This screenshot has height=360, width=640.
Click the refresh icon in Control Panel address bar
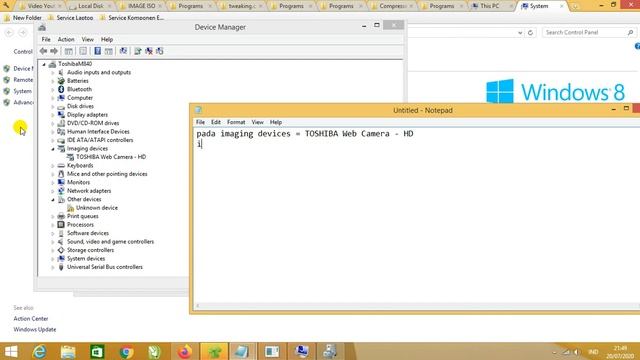pos(530,33)
